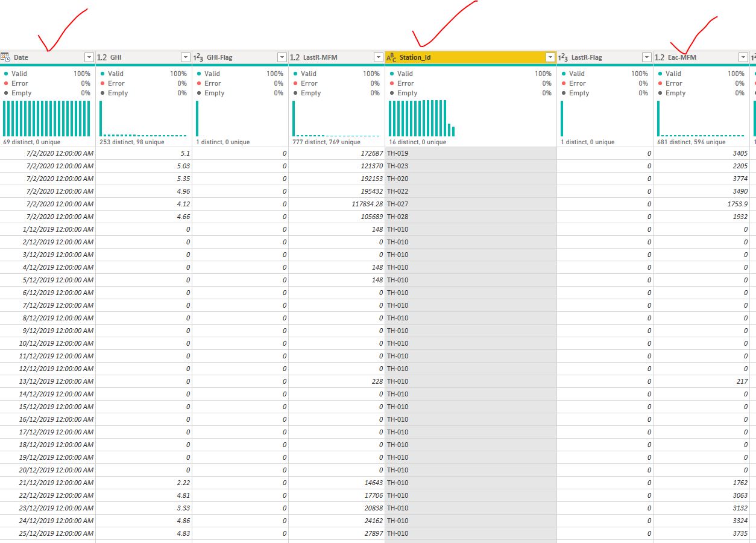The height and width of the screenshot is (543, 756).
Task: Click '253 distinct, 98 unique' text
Action: 132,142
